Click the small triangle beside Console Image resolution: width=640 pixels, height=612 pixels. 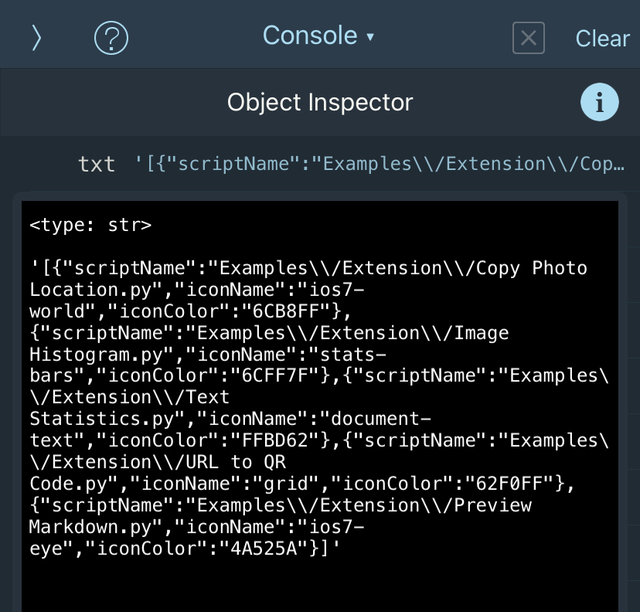[x=370, y=37]
